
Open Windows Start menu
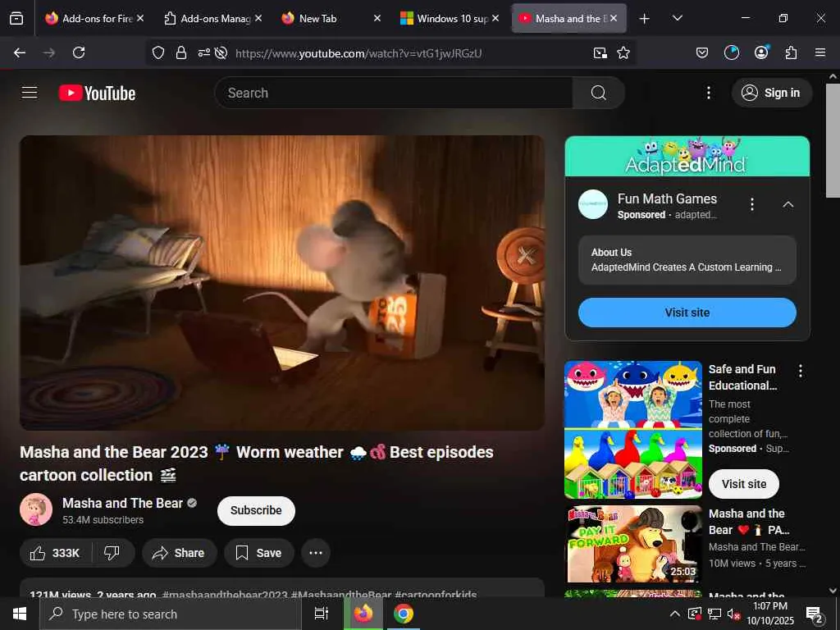(x=20, y=614)
